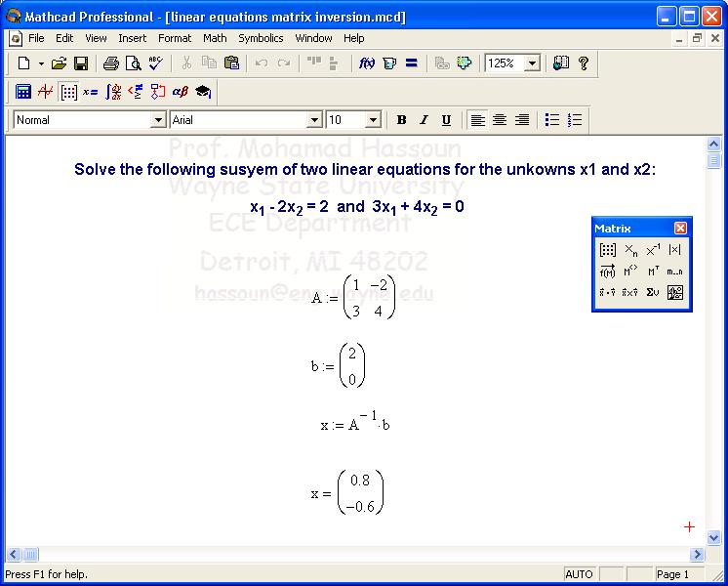Click the 'A :=' matrix definition

(353, 297)
